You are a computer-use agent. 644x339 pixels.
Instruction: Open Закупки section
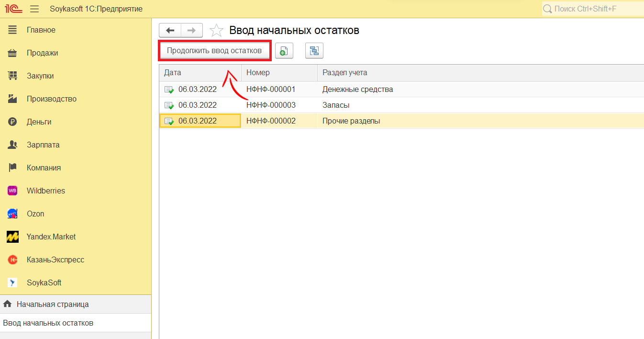pyautogui.click(x=76, y=76)
